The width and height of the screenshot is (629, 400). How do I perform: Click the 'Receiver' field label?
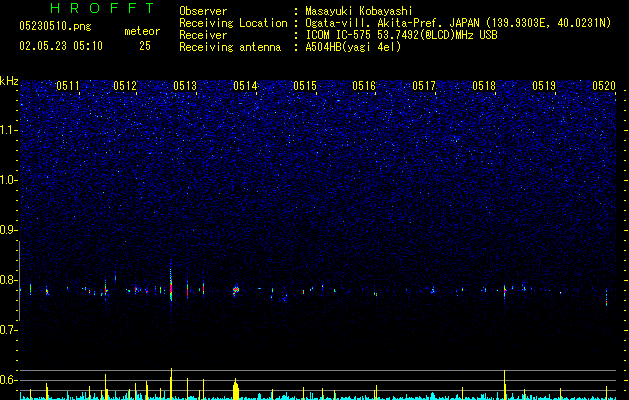point(203,35)
